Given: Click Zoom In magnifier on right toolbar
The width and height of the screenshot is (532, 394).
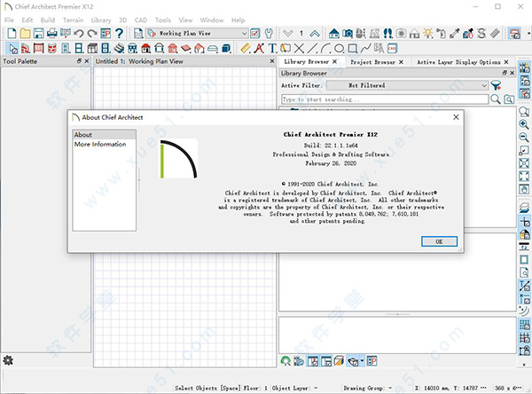Looking at the screenshot, I should coord(524,124).
